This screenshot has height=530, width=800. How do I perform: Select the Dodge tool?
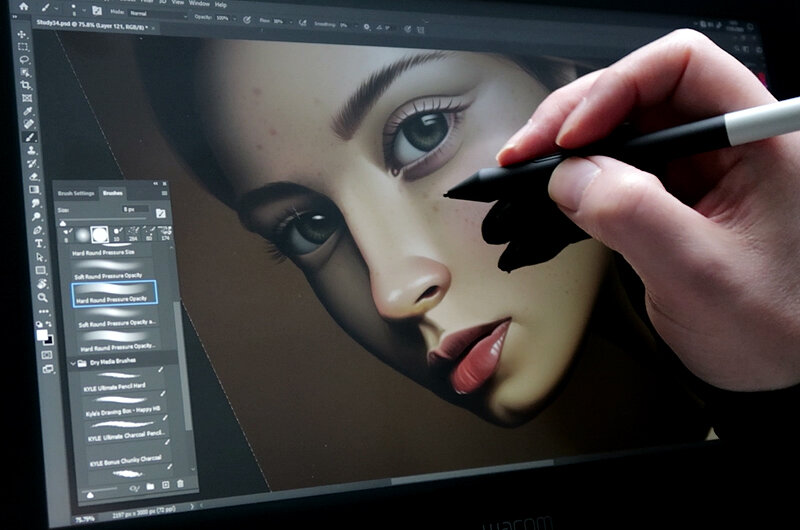pos(37,216)
